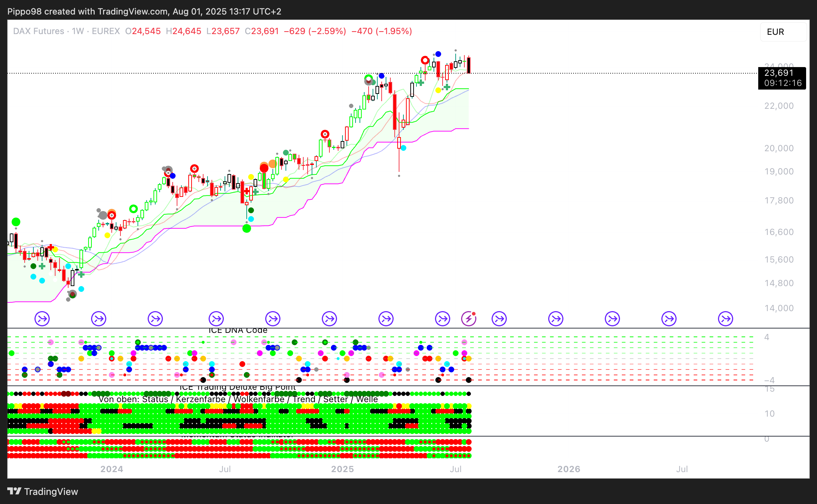
Task: Click the TradingView.com text in the header
Action: pyautogui.click(x=132, y=12)
